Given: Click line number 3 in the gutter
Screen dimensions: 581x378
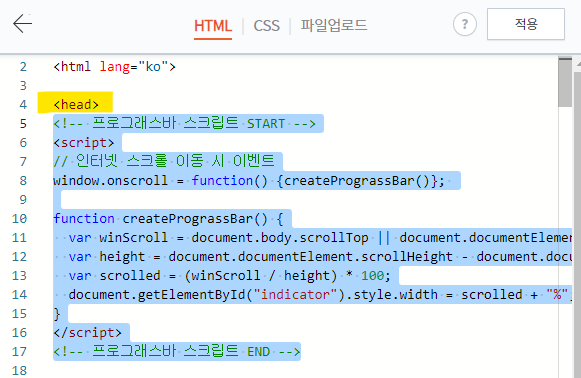Looking at the screenshot, I should [23, 86].
